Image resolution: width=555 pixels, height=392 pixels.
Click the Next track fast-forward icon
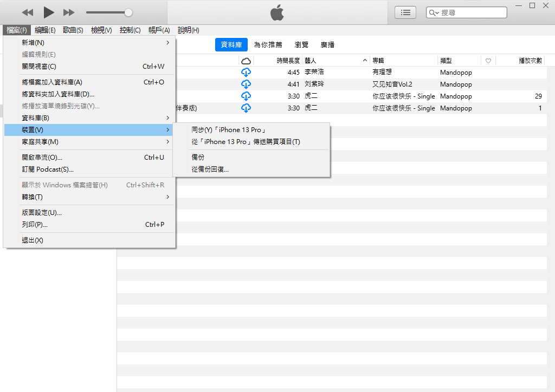(x=69, y=12)
